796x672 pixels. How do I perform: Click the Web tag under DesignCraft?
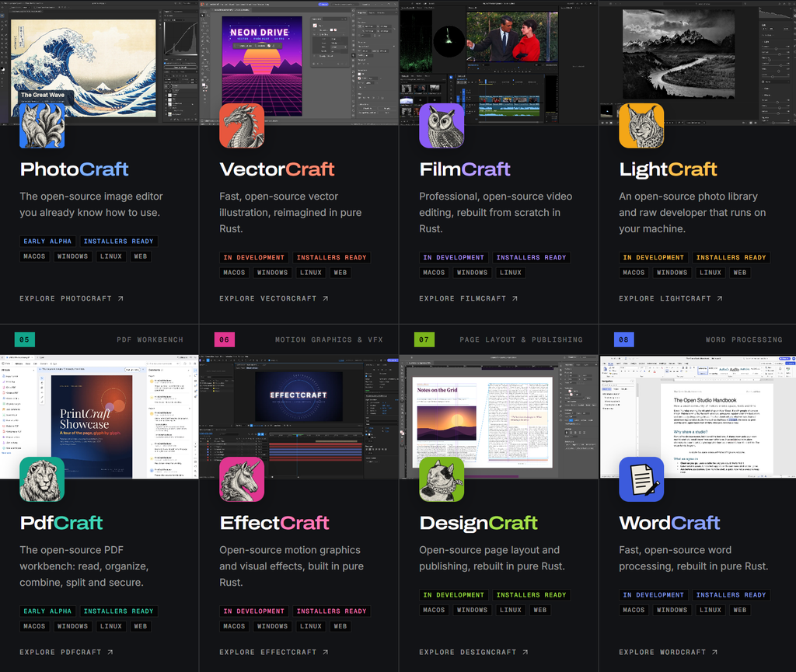[x=540, y=610]
